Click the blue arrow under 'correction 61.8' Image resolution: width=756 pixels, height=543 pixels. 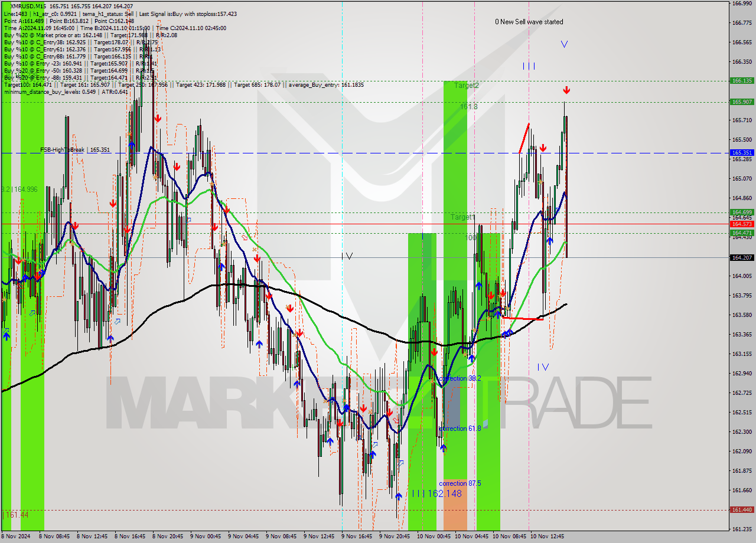[x=443, y=448]
